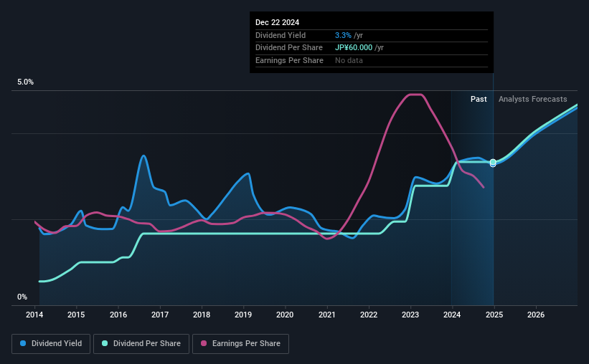Screen dimensions: 589x364
Task: Click the Earnings Per Share peak near 2023
Action: pyautogui.click(x=415, y=95)
